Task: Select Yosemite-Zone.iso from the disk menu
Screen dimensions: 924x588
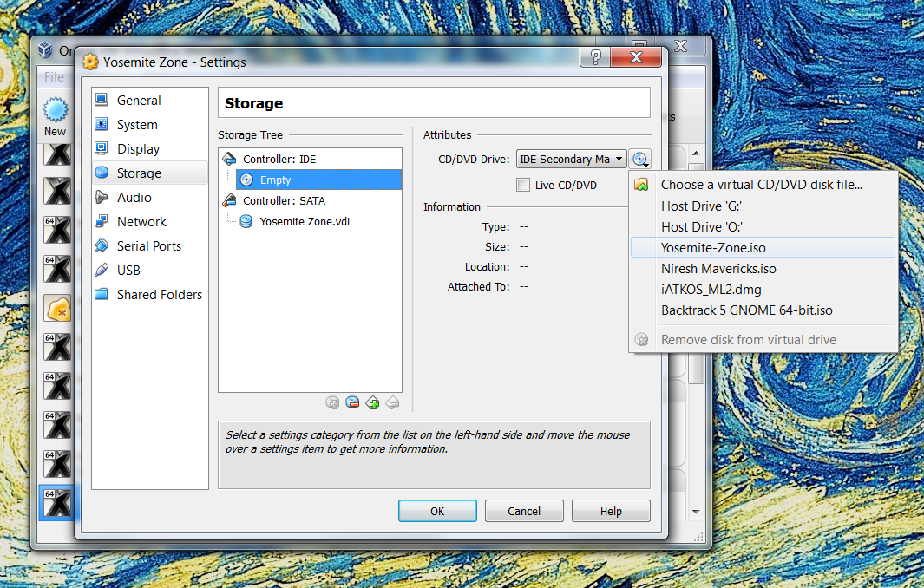Action: click(x=763, y=247)
